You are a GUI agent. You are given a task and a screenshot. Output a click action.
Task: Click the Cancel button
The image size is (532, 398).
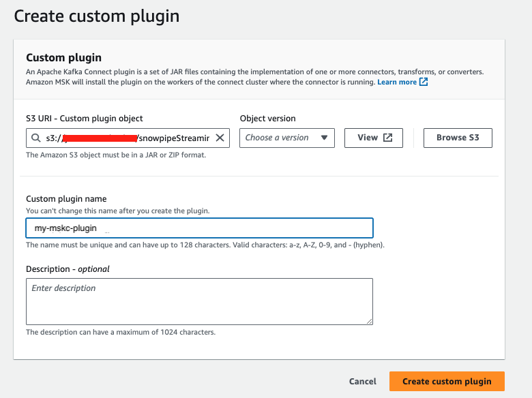point(362,382)
